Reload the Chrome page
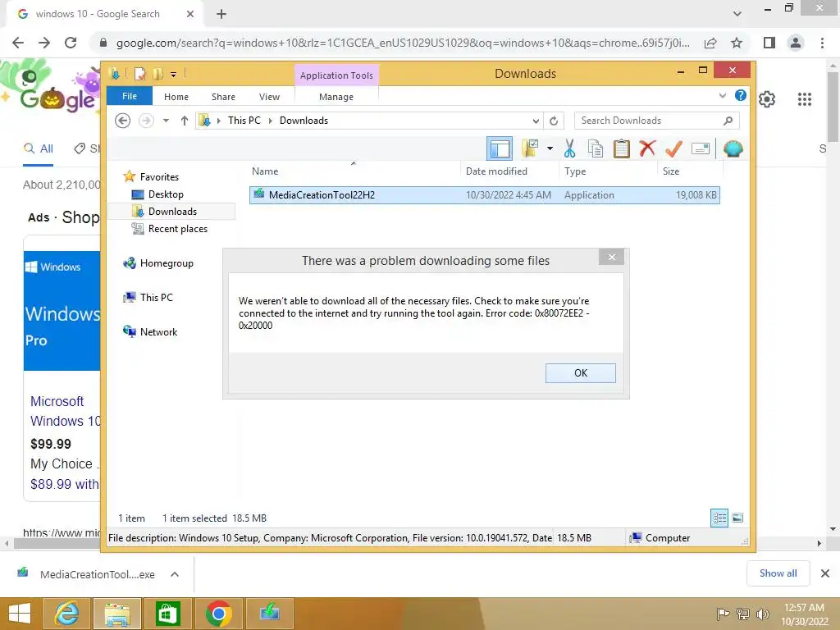Viewport: 840px width, 630px height. coord(71,43)
